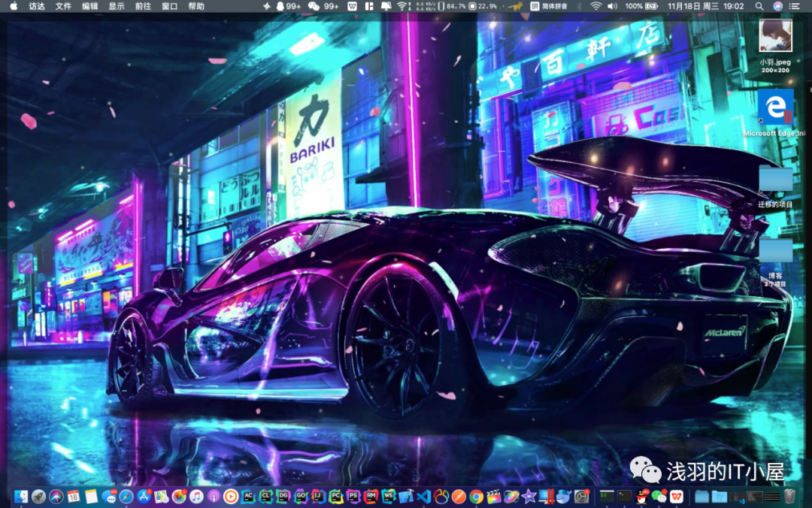Image resolution: width=812 pixels, height=508 pixels.
Task: Launch PyCharm (PC) from the Dock
Action: tap(336, 497)
